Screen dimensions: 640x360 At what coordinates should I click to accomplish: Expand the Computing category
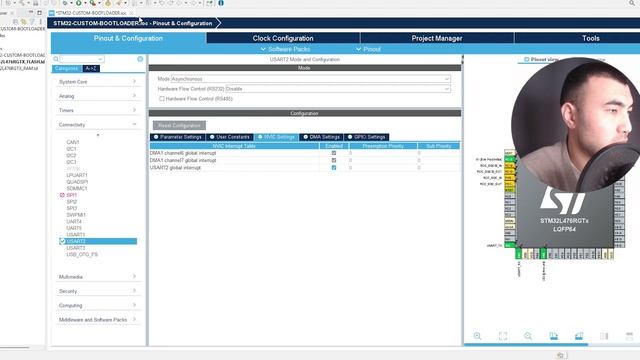pyautogui.click(x=98, y=305)
